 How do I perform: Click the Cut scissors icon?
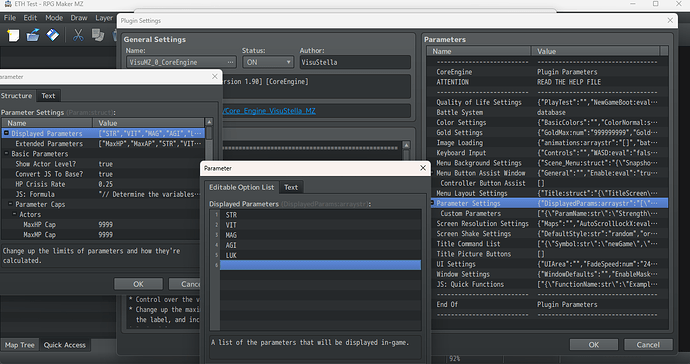(x=78, y=35)
